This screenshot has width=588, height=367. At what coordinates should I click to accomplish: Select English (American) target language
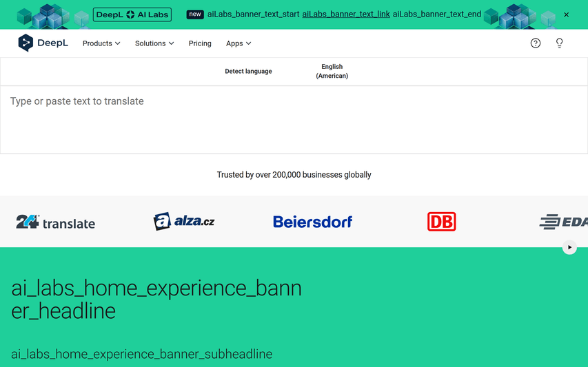tap(332, 72)
